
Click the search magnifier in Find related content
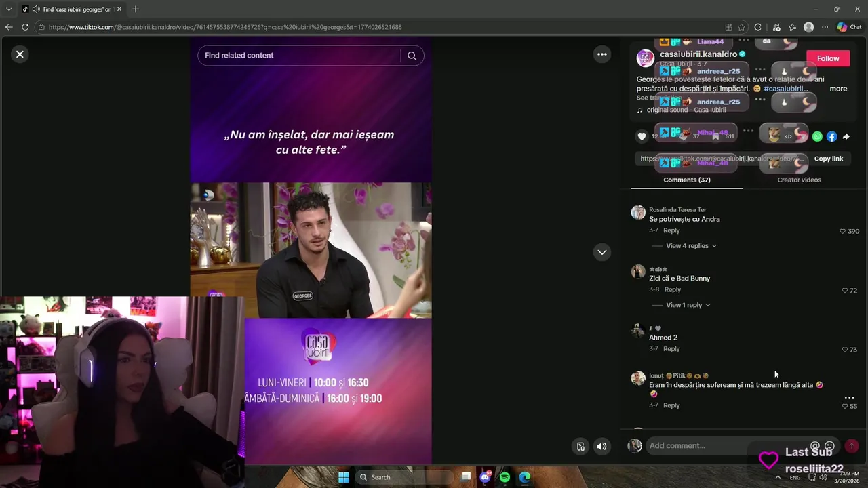412,56
